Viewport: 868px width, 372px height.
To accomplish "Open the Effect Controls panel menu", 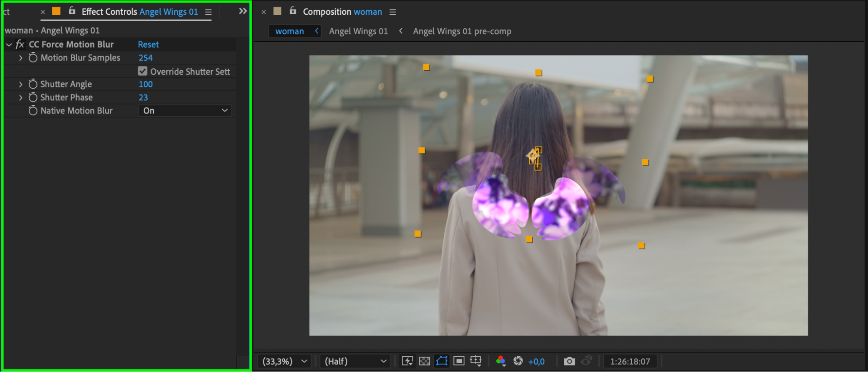I will (x=208, y=12).
